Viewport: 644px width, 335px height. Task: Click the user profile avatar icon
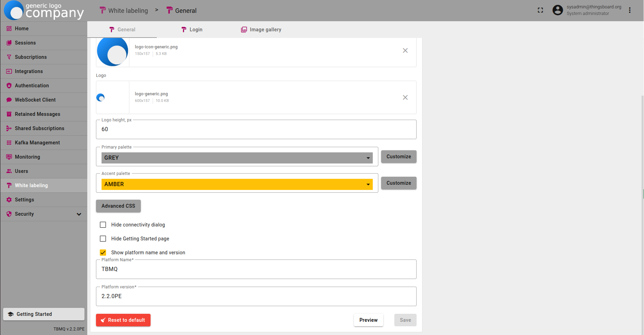[557, 10]
